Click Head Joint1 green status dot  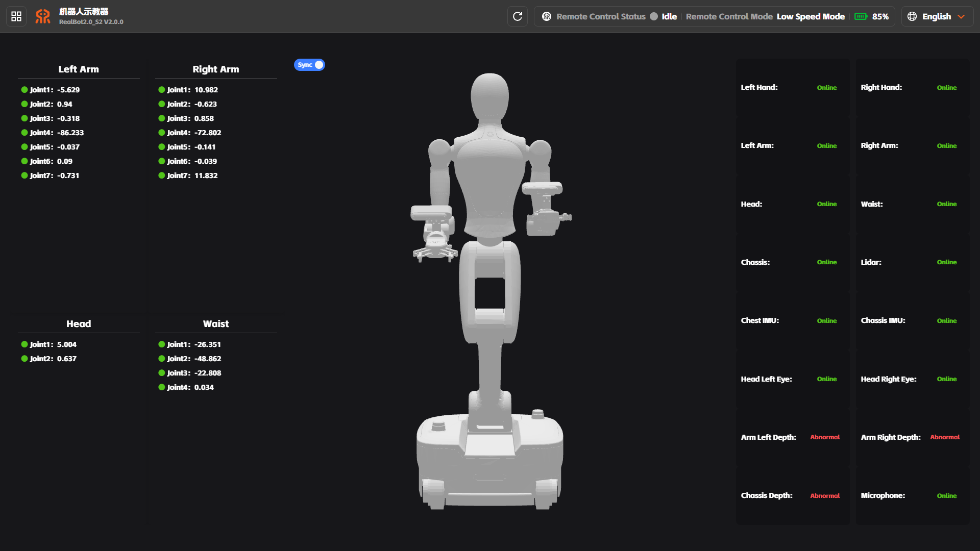click(24, 344)
